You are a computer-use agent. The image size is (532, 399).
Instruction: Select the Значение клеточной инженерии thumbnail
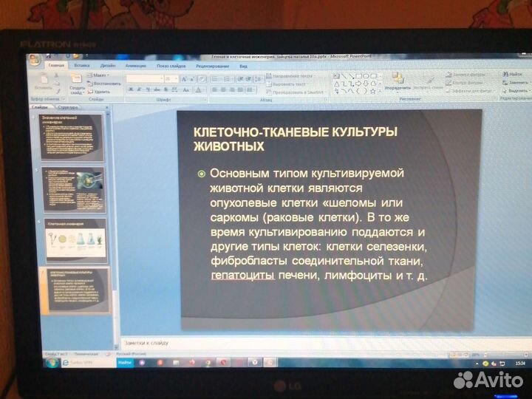point(72,137)
